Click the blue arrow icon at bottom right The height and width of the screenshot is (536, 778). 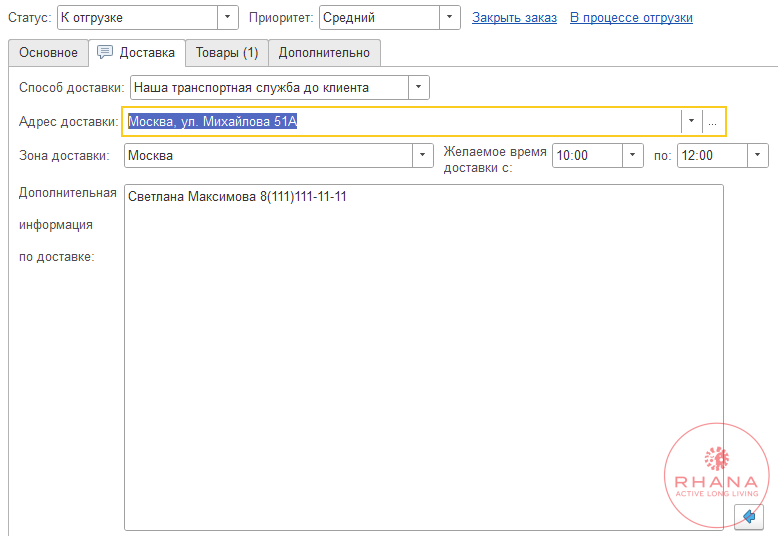pyautogui.click(x=749, y=517)
